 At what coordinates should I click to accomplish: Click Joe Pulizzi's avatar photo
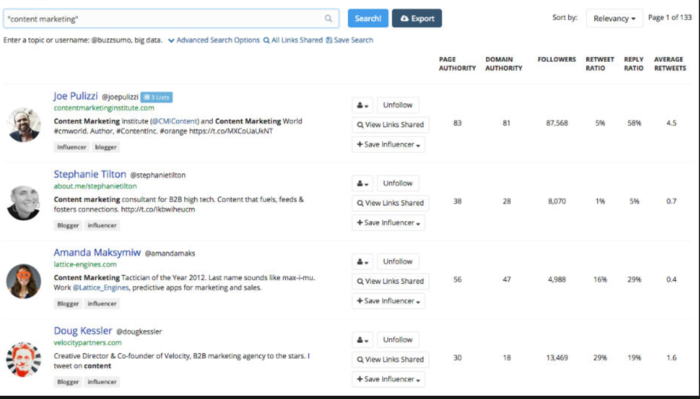[24, 125]
